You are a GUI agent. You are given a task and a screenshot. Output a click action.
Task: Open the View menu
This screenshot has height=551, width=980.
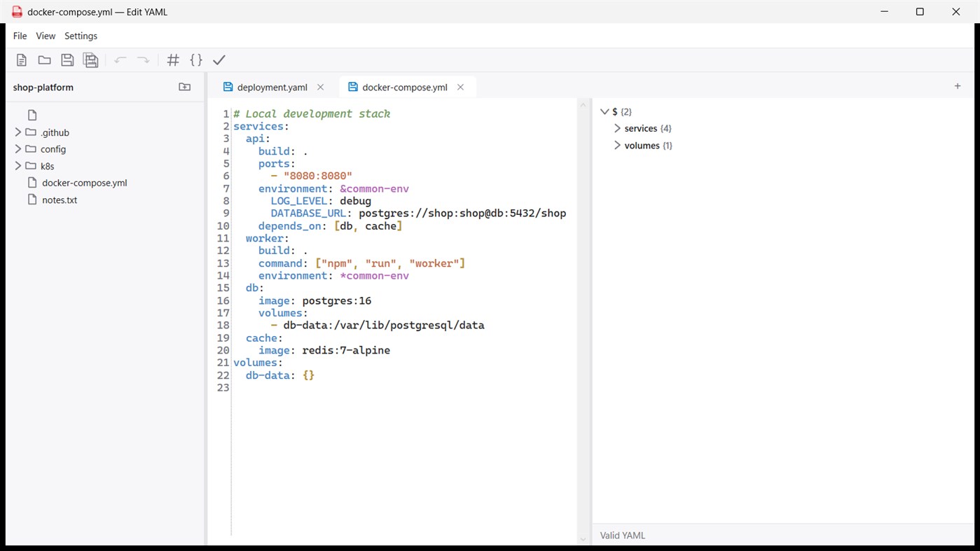click(46, 36)
